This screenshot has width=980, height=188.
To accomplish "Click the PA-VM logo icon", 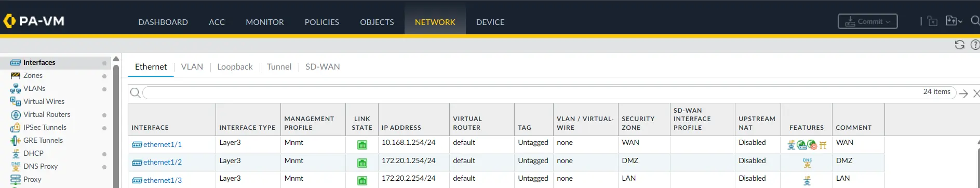I will point(9,21).
